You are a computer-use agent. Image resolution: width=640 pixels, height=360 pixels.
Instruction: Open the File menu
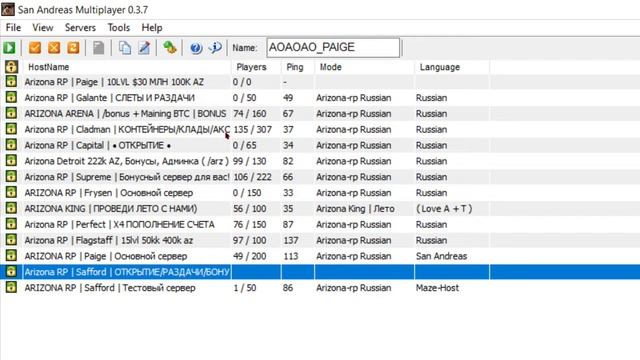pyautogui.click(x=13, y=28)
